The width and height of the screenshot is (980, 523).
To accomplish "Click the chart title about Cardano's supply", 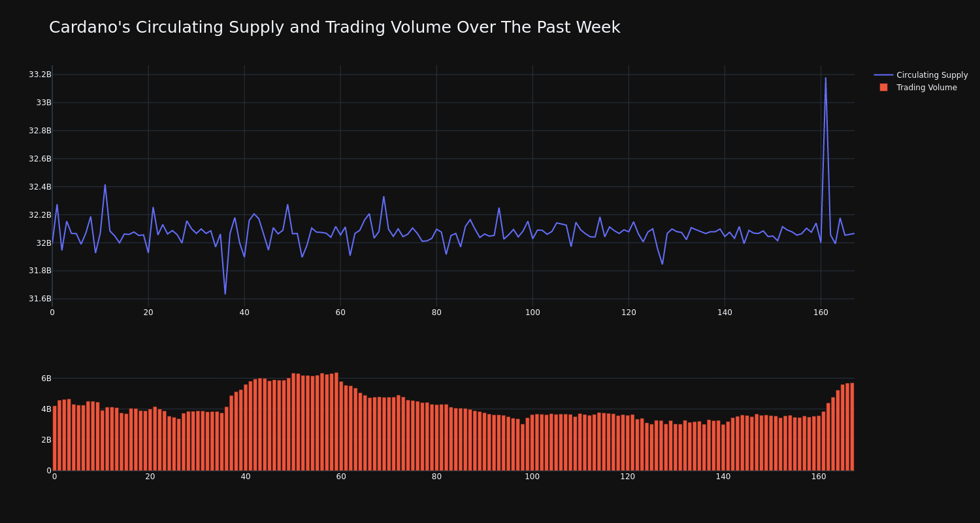I will [335, 27].
